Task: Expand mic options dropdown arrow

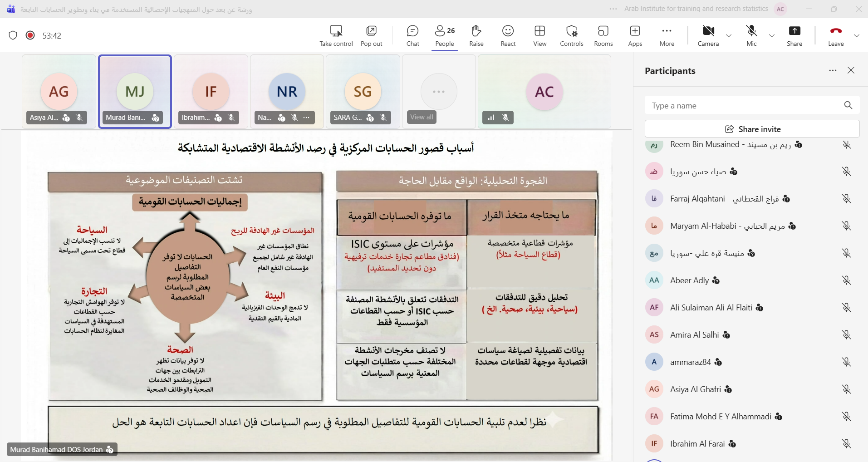Action: click(771, 36)
